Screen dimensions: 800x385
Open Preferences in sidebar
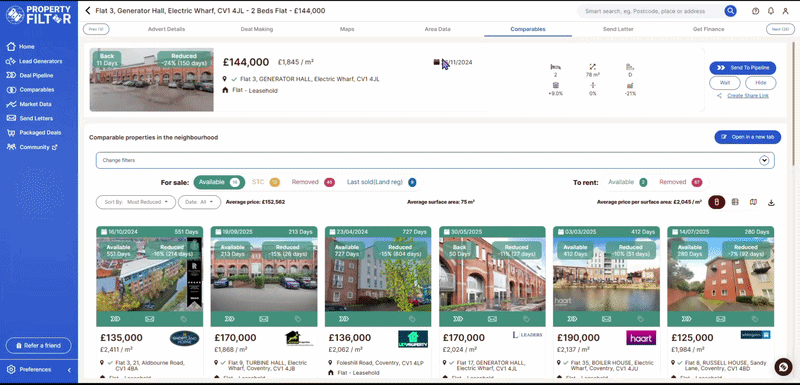29,370
